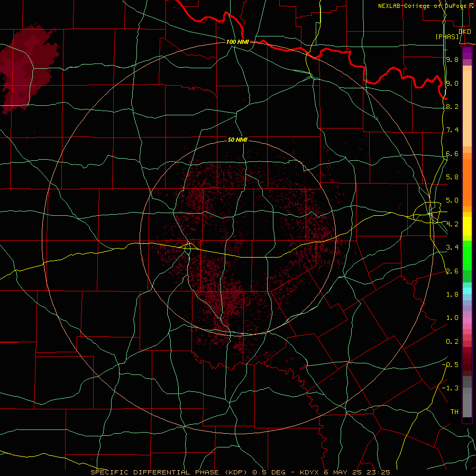The height and width of the screenshot is (476, 476).
Task: Click the 5.8 value on color scale
Action: click(x=452, y=177)
